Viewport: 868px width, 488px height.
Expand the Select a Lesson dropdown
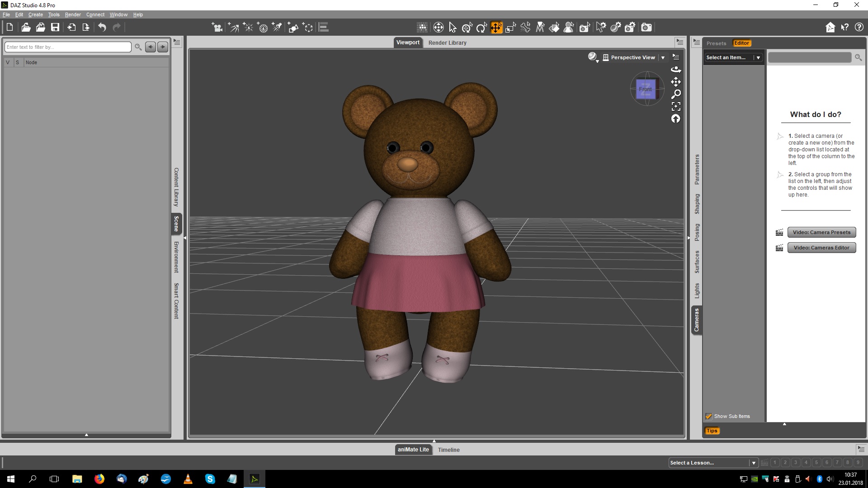pyautogui.click(x=753, y=463)
